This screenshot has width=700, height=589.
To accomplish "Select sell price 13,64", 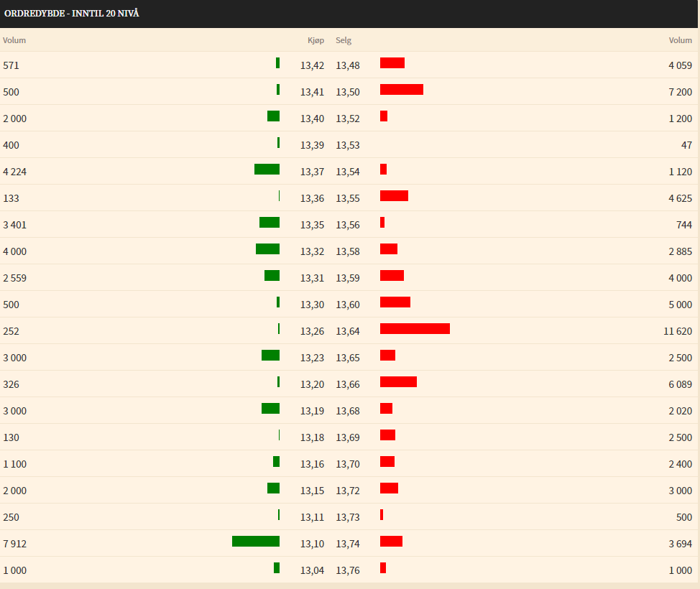I will (348, 331).
